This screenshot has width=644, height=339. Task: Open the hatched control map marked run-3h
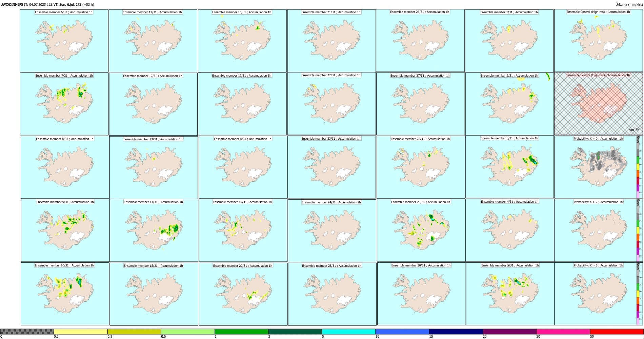[x=599, y=104]
